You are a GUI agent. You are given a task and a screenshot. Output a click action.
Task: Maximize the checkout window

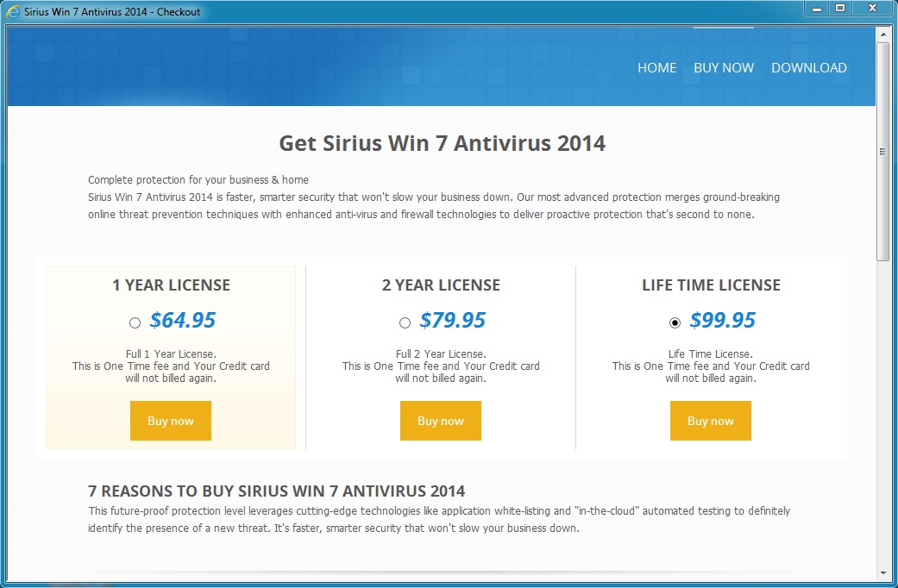click(840, 9)
